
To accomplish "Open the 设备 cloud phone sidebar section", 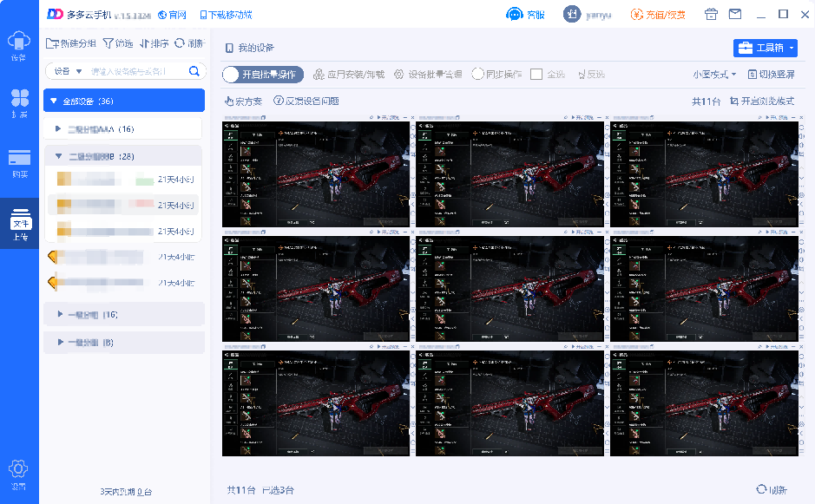I will point(19,46).
